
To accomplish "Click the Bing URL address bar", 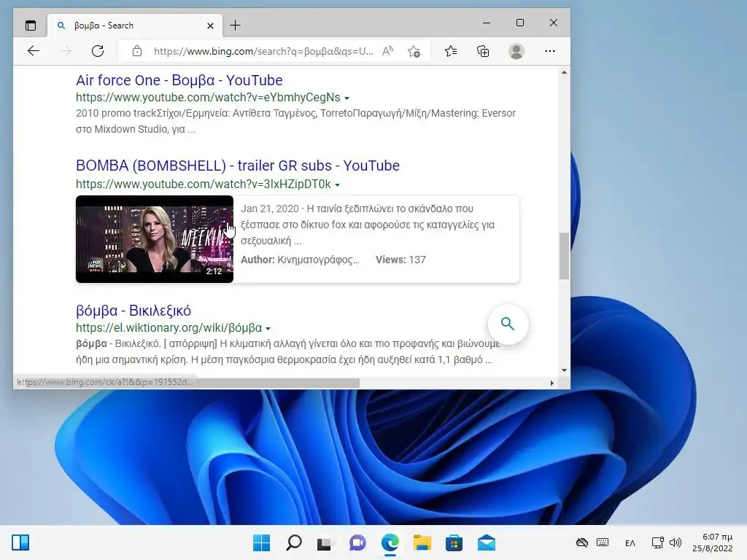I will 263,51.
